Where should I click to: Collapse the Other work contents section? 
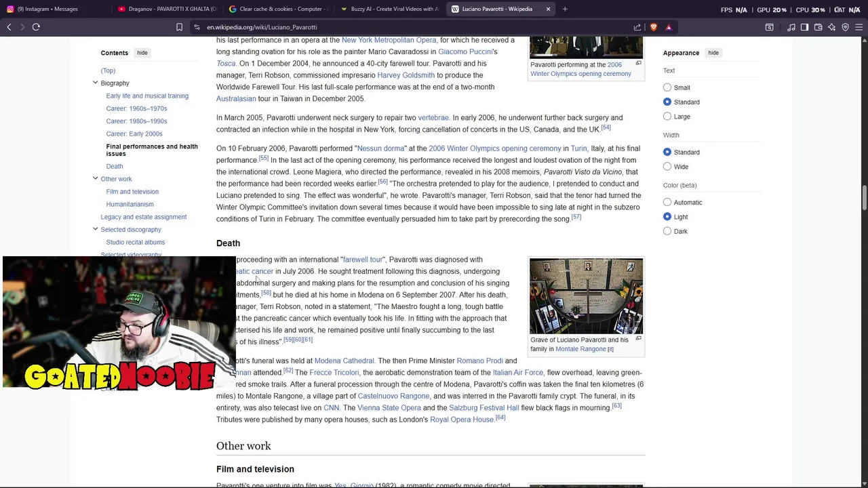[x=95, y=178]
